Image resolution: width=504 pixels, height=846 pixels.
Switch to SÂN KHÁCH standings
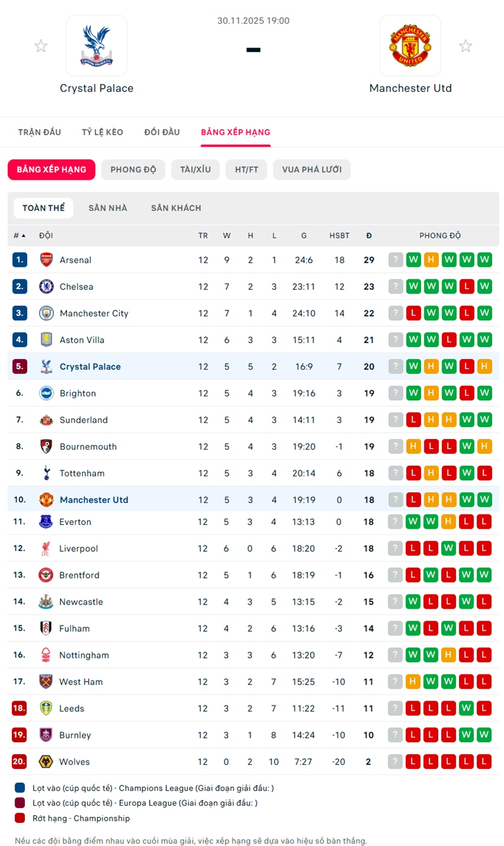click(176, 208)
